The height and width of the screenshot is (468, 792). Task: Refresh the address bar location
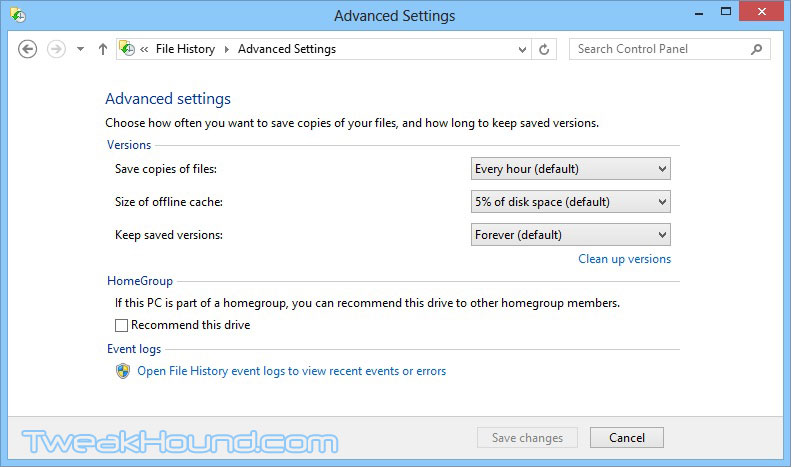[x=544, y=49]
